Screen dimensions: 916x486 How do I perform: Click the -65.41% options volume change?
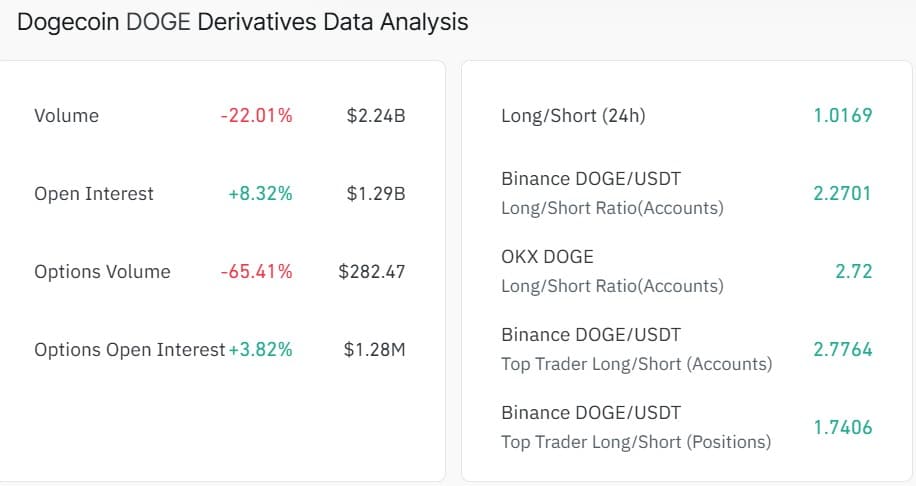click(x=256, y=272)
